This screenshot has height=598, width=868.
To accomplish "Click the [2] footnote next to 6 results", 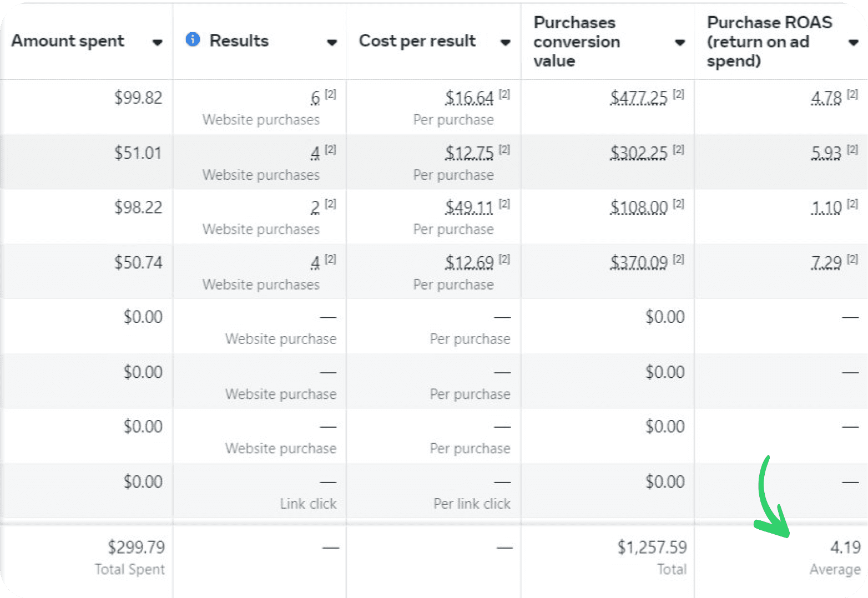I will tap(330, 94).
